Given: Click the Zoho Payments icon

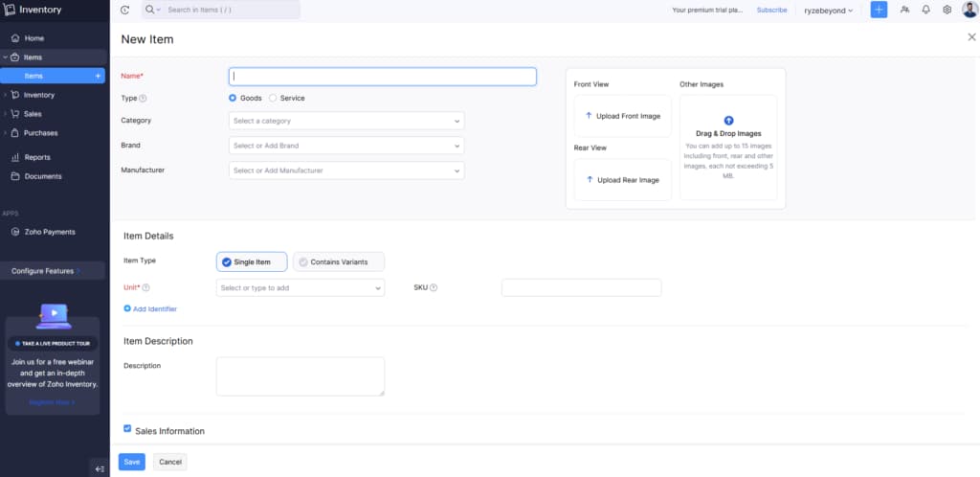Looking at the screenshot, I should pos(15,232).
